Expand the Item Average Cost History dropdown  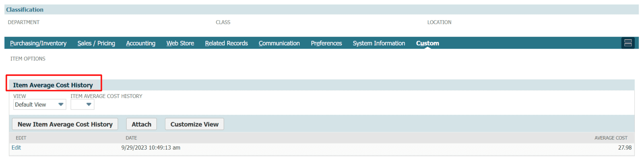tap(89, 104)
